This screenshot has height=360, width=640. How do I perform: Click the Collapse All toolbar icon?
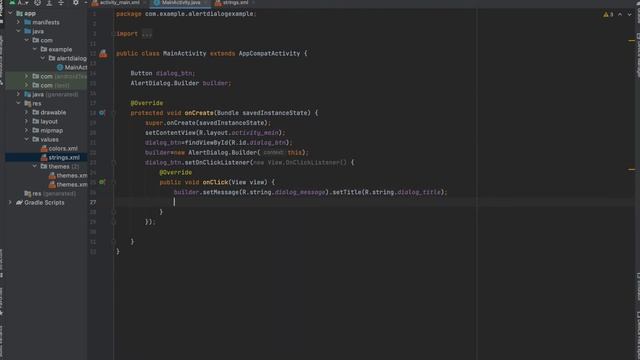pos(61,2)
